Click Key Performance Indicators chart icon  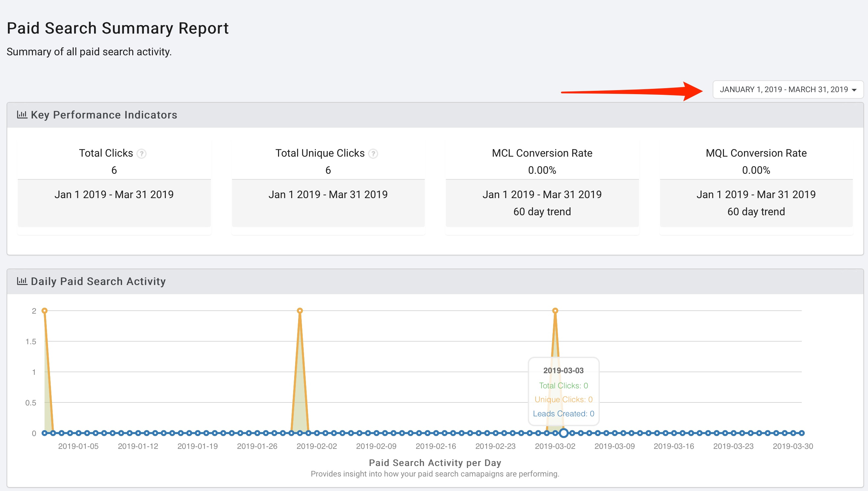pyautogui.click(x=22, y=115)
